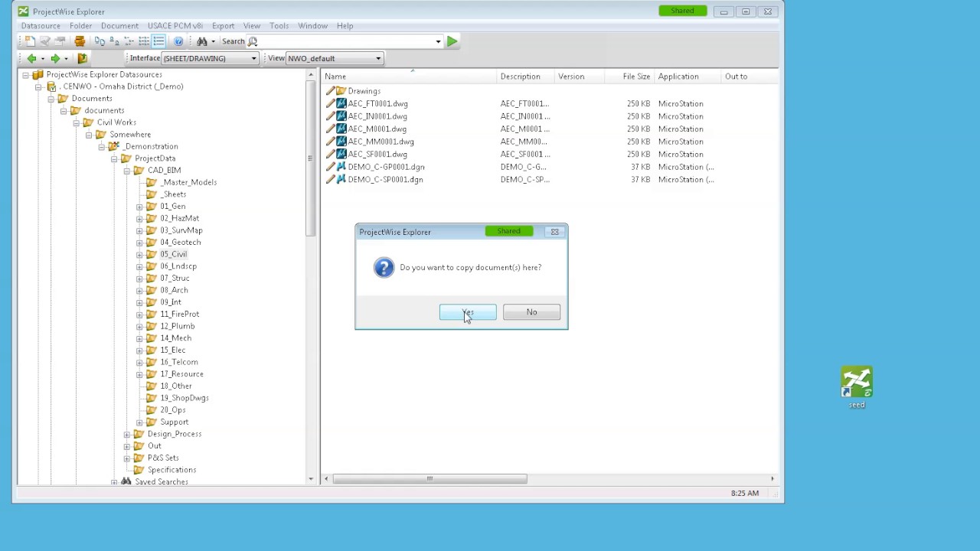
Task: Click the vertical scrollbar of folder tree
Action: (x=310, y=158)
